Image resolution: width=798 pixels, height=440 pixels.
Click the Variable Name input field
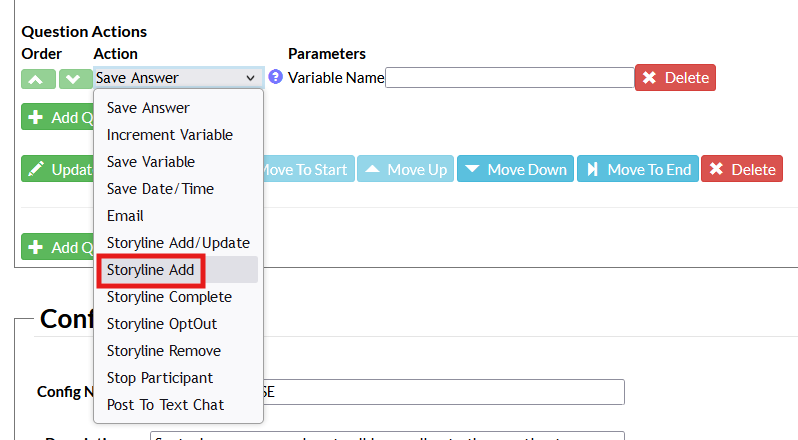509,78
